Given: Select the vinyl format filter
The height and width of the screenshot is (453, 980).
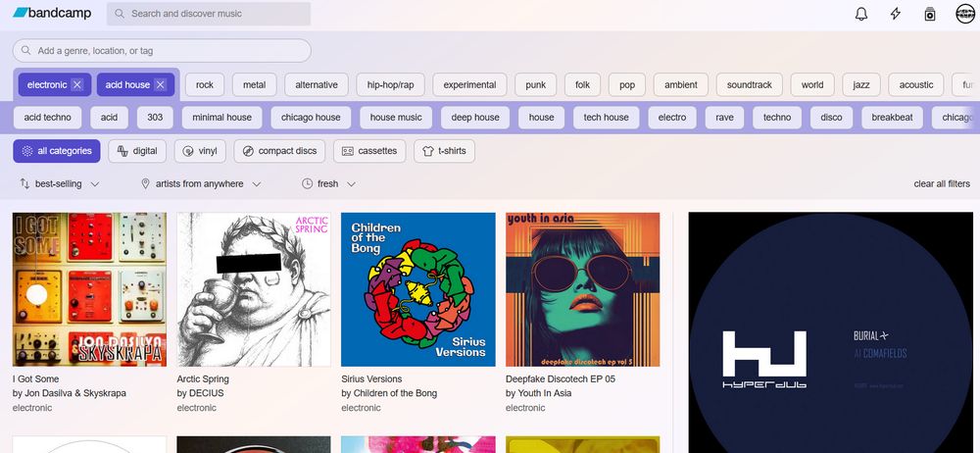Looking at the screenshot, I should tap(200, 151).
